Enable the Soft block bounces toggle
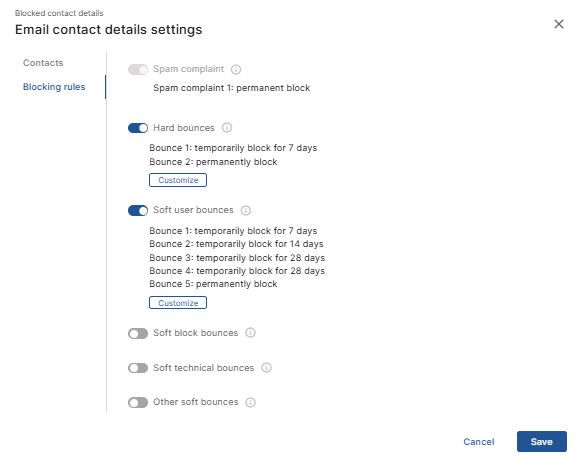Screen dimensions: 579x462 (138, 334)
